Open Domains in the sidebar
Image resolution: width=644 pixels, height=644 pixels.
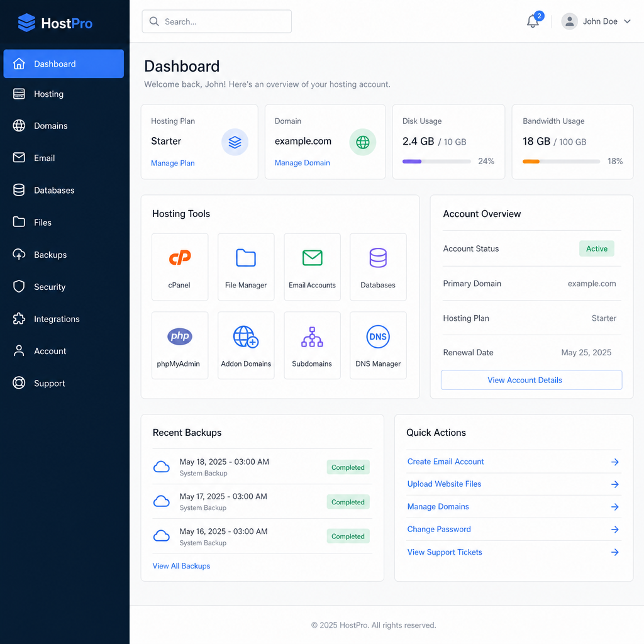64,126
